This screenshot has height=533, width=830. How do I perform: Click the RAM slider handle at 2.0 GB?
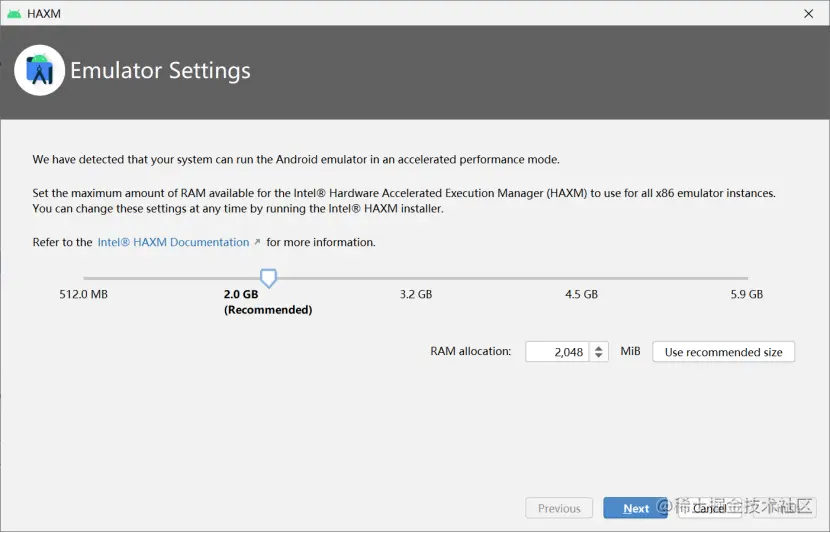coord(268,278)
